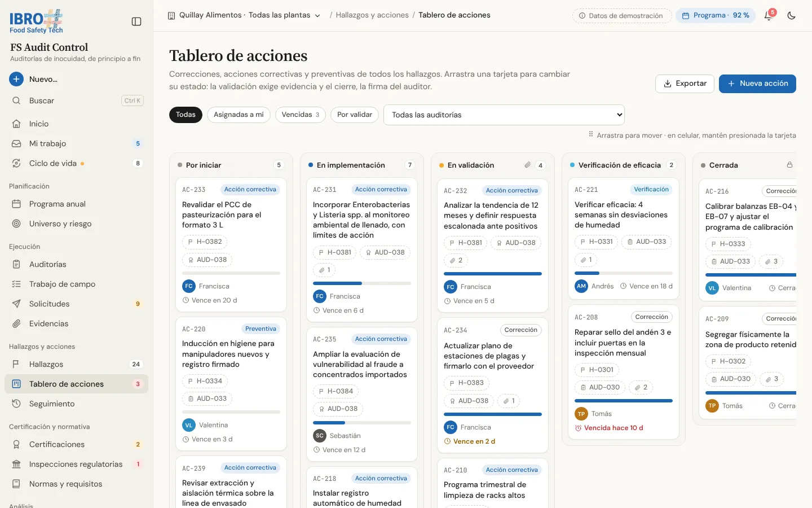Open Mi trabajo inbox icon

(16, 143)
